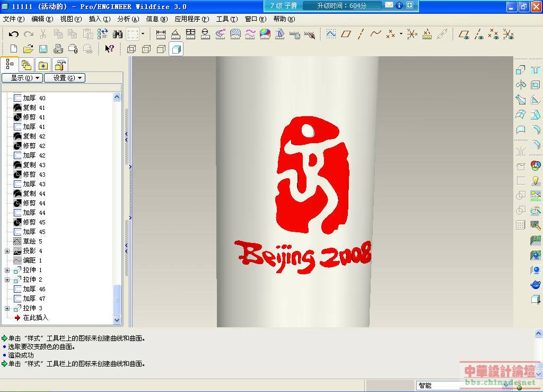Select the Sketch datum curve tool
This screenshot has height=392, width=543.
(331, 34)
